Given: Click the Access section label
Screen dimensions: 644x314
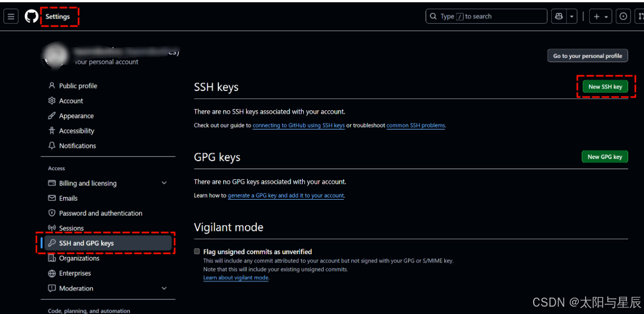Looking at the screenshot, I should click(56, 168).
